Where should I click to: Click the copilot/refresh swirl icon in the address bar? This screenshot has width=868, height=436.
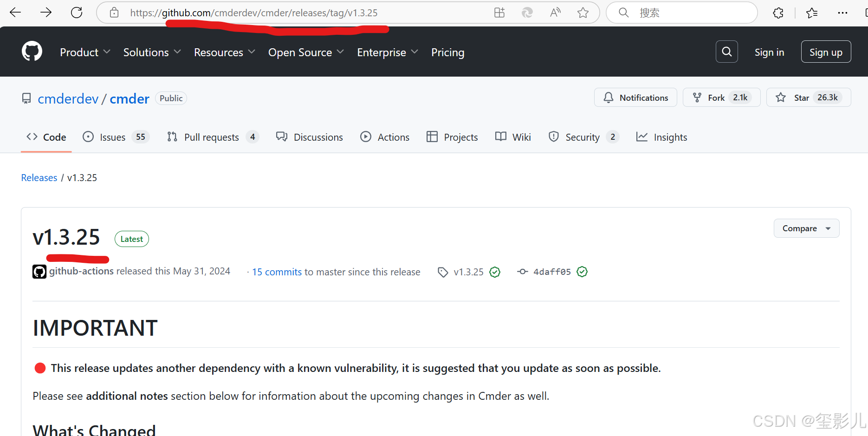pyautogui.click(x=527, y=13)
